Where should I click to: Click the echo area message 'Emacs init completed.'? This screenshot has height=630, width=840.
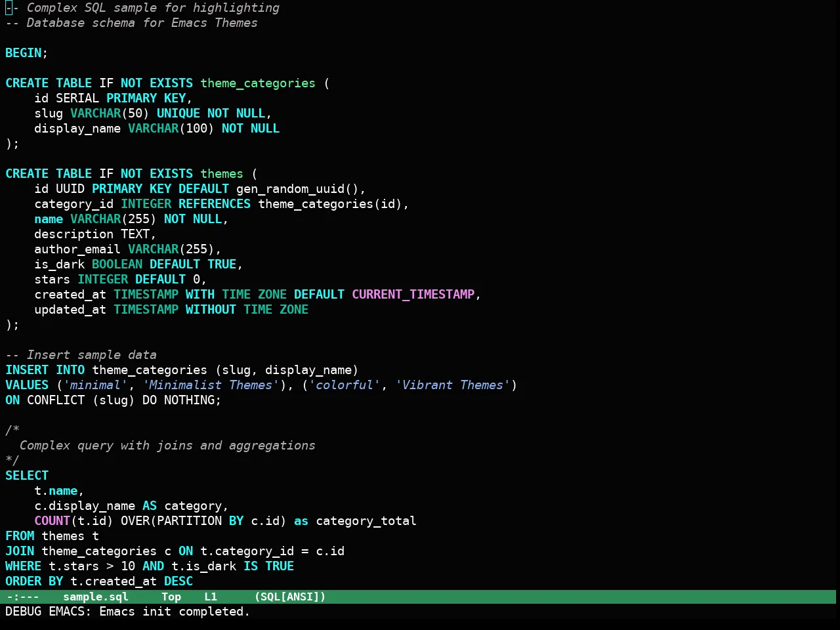pyautogui.click(x=175, y=612)
